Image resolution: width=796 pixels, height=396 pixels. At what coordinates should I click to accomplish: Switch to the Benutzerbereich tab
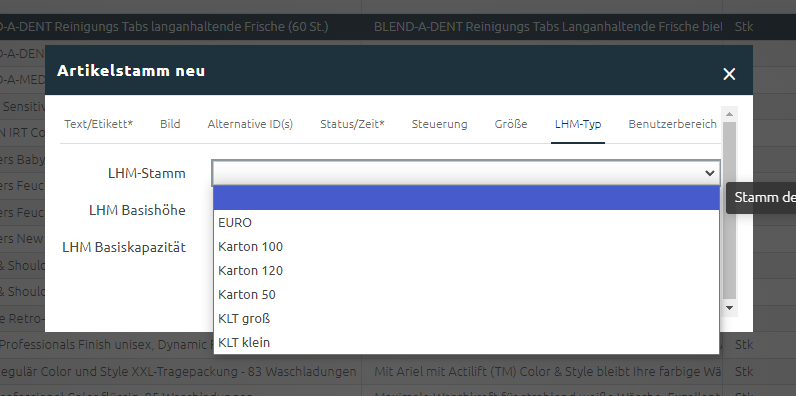point(673,124)
